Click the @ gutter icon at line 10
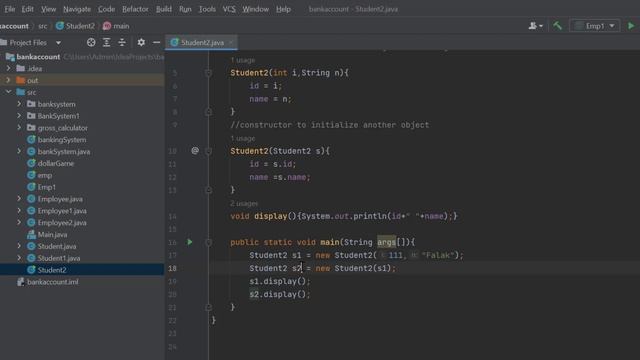640x360 pixels. 195,151
